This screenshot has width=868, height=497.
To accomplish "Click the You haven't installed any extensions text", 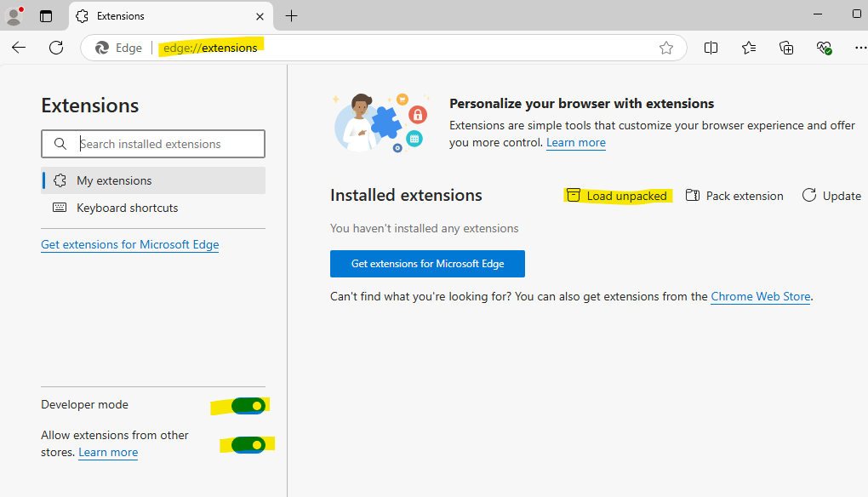I will tap(424, 228).
